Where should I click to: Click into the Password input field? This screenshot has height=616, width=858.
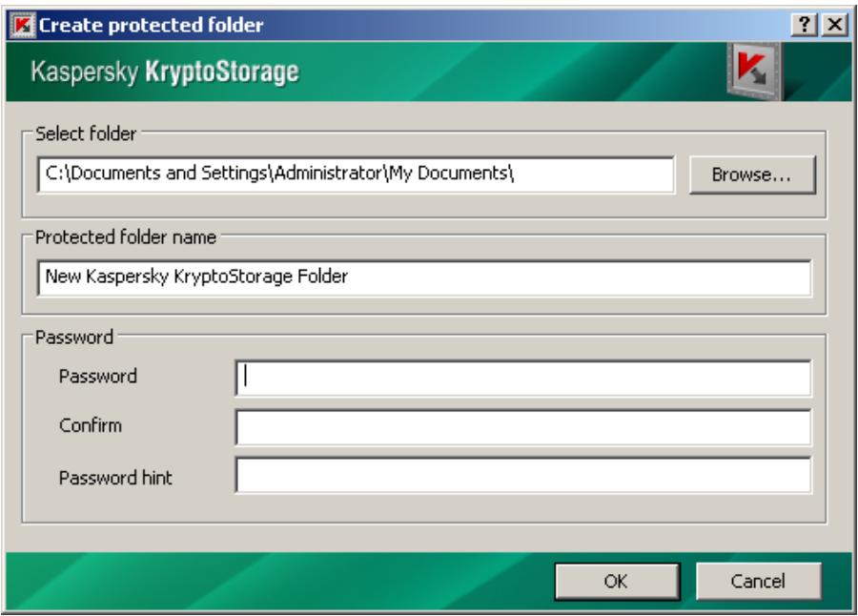click(x=523, y=378)
